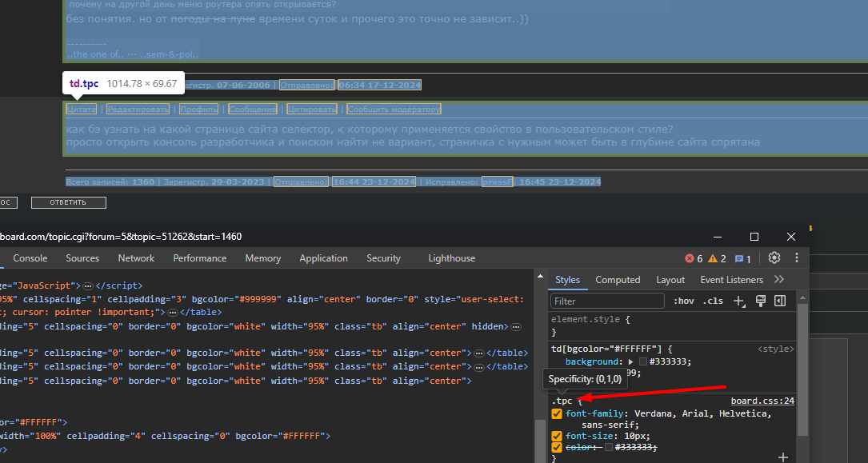The height and width of the screenshot is (463, 868).
Task: Toggle the .cls element classes panel
Action: tap(713, 301)
